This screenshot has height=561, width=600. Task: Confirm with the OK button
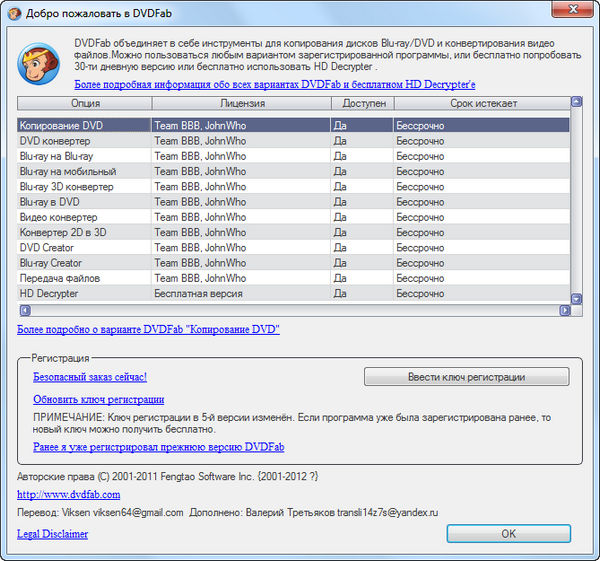point(508,534)
